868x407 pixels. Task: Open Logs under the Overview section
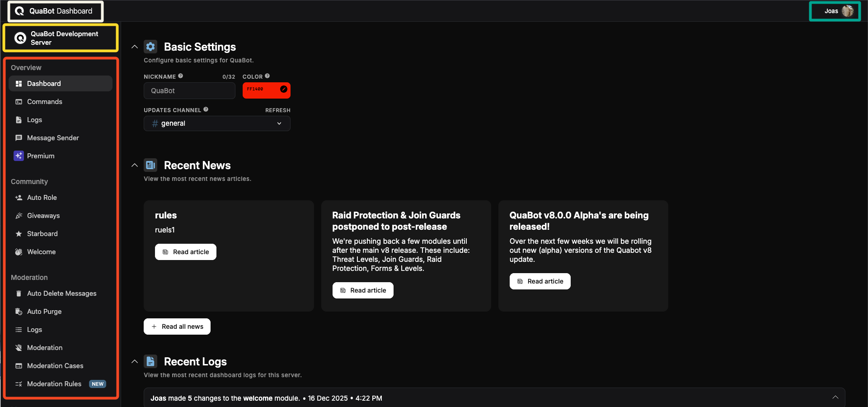tap(61, 120)
